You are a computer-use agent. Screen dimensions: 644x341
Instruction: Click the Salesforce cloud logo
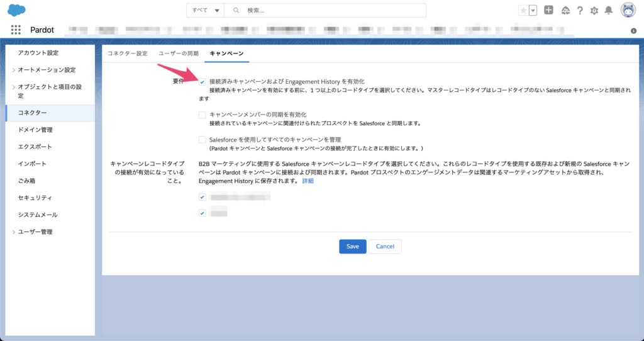click(16, 10)
